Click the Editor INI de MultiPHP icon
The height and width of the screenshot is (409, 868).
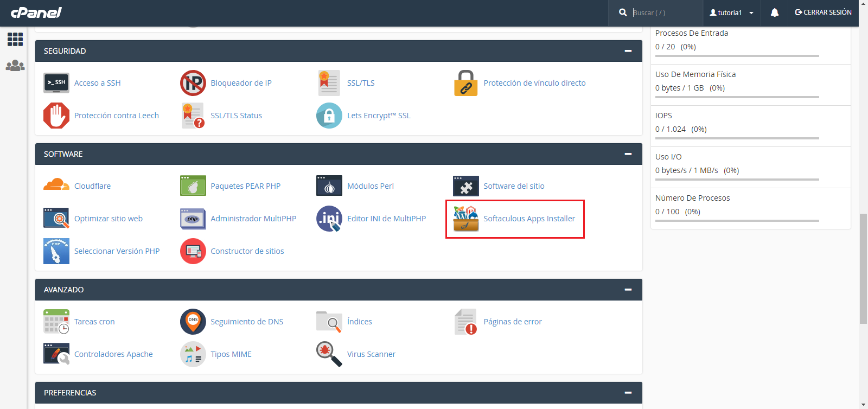tap(329, 219)
